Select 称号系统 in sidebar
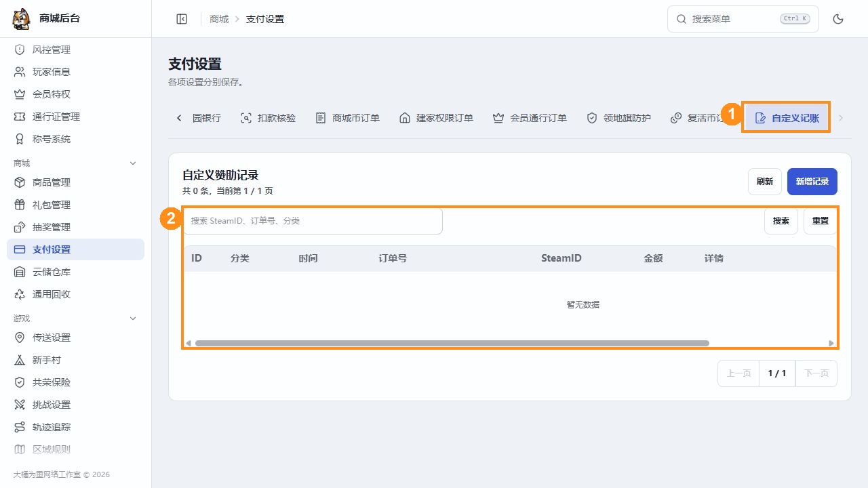Image resolution: width=868 pixels, height=488 pixels. 75,139
